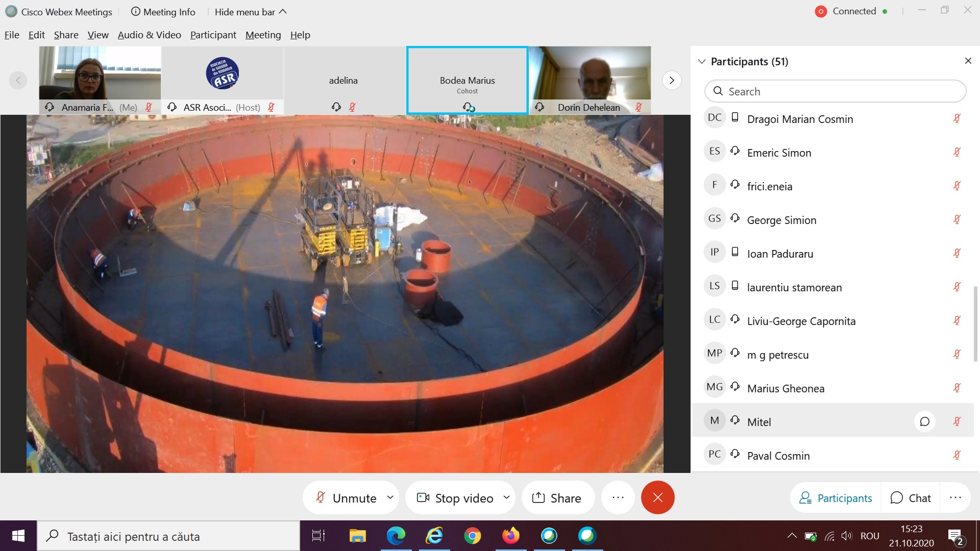Stop video from the meeting controls

(455, 497)
